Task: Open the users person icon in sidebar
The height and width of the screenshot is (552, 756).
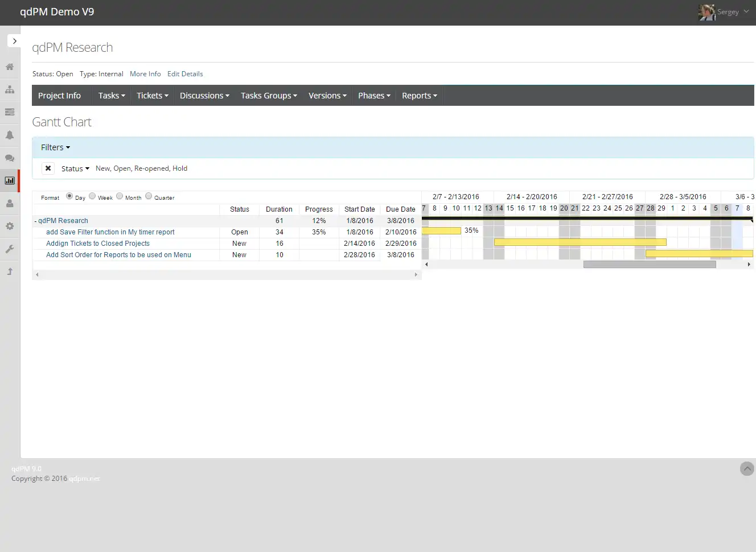Action: pyautogui.click(x=10, y=203)
